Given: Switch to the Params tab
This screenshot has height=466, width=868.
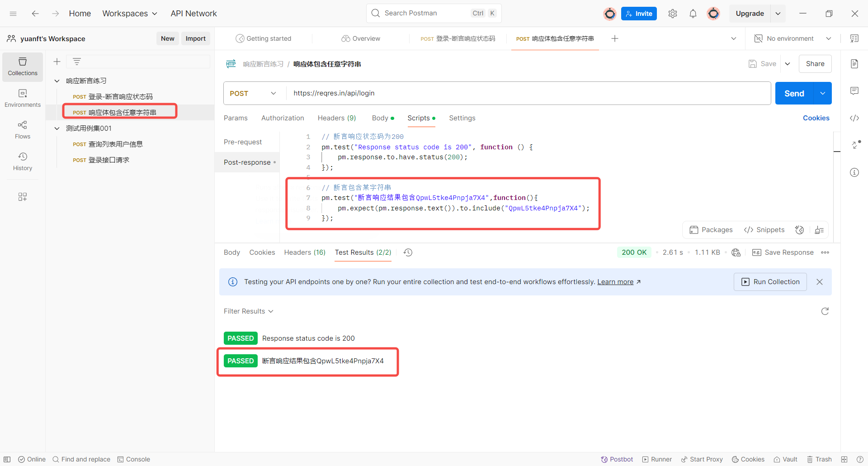Looking at the screenshot, I should [236, 118].
